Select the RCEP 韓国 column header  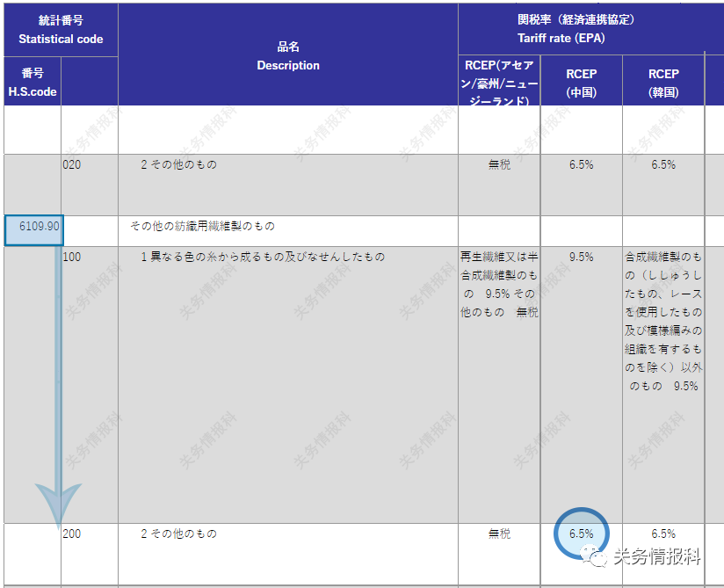tap(664, 81)
